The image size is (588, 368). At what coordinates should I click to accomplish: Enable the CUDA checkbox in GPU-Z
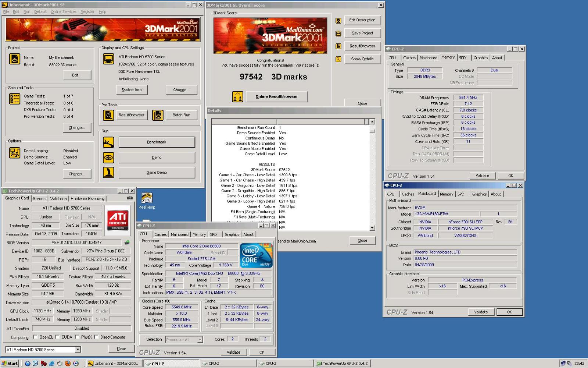[x=57, y=337]
